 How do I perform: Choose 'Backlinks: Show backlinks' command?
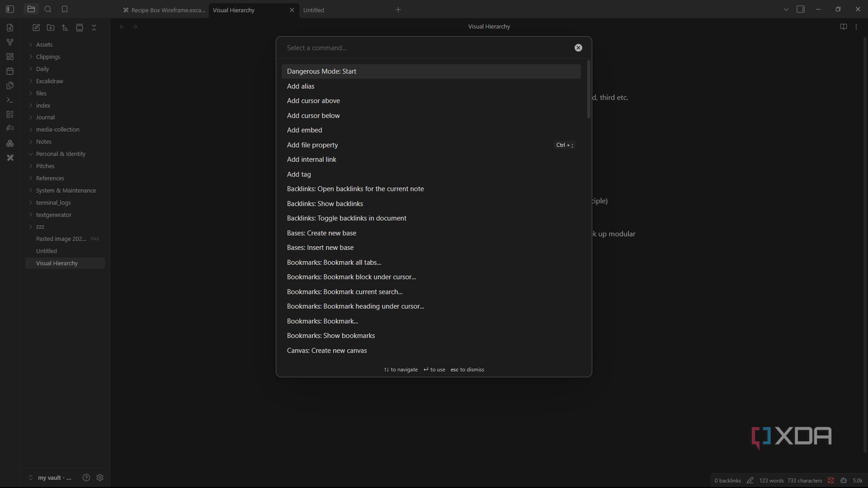click(431, 204)
